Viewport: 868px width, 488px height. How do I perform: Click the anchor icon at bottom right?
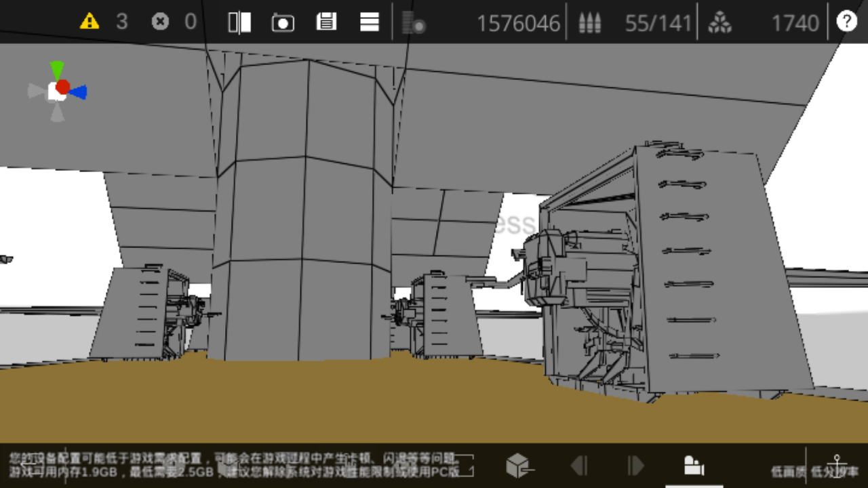coord(837,465)
